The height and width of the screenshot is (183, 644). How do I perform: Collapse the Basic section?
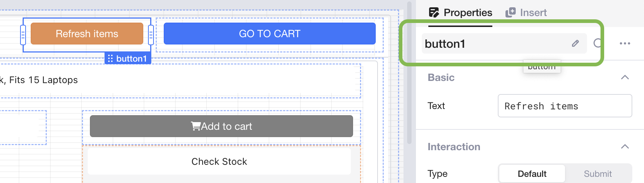point(625,77)
